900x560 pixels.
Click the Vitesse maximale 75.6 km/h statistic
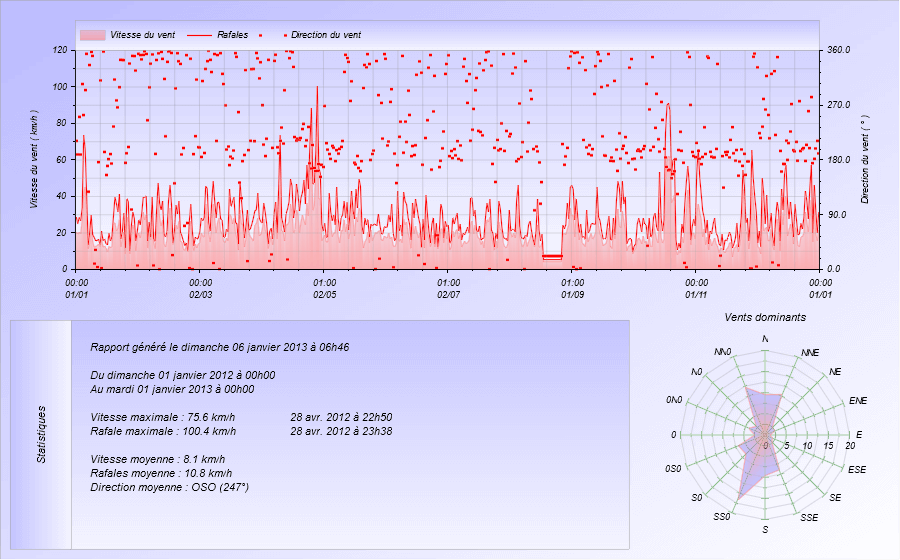click(x=162, y=417)
